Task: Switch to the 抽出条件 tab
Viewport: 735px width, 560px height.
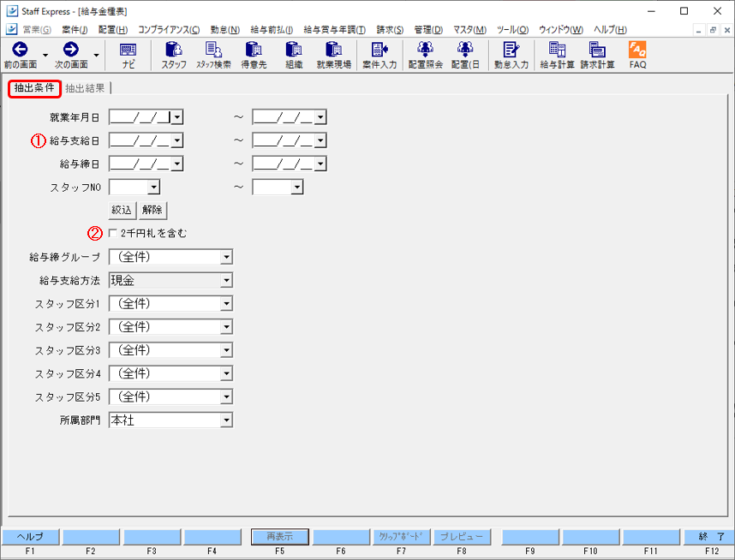Action: (34, 88)
